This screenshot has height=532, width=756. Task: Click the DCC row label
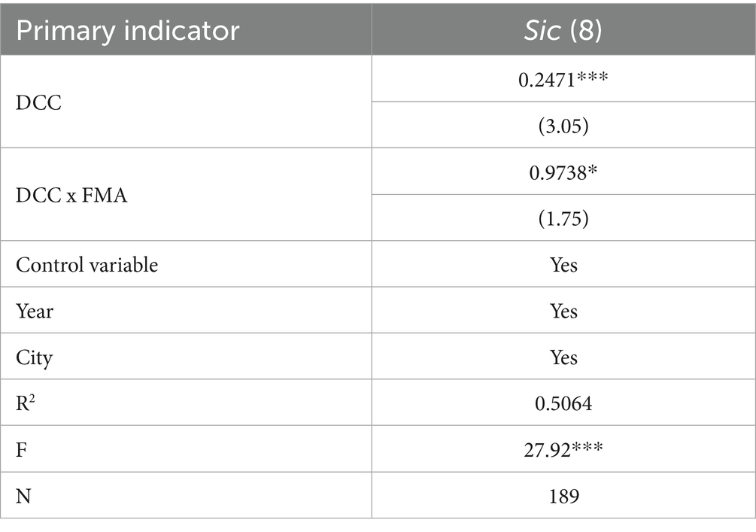click(x=38, y=102)
